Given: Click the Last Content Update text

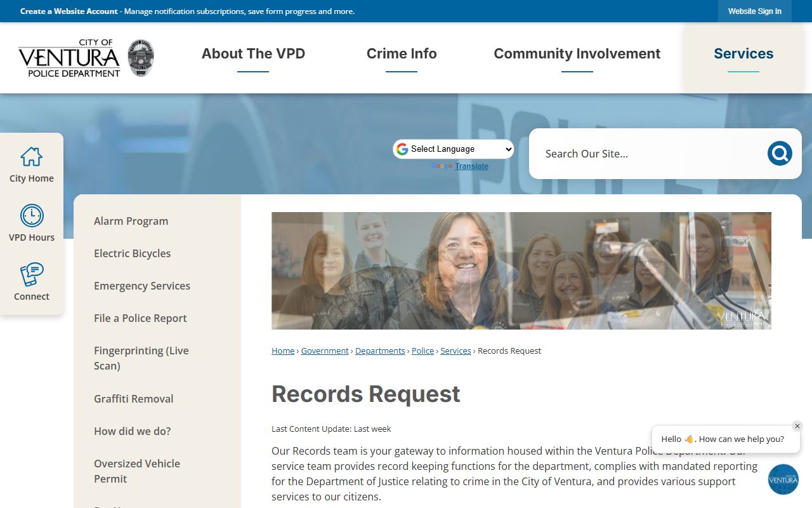Looking at the screenshot, I should (x=331, y=429).
